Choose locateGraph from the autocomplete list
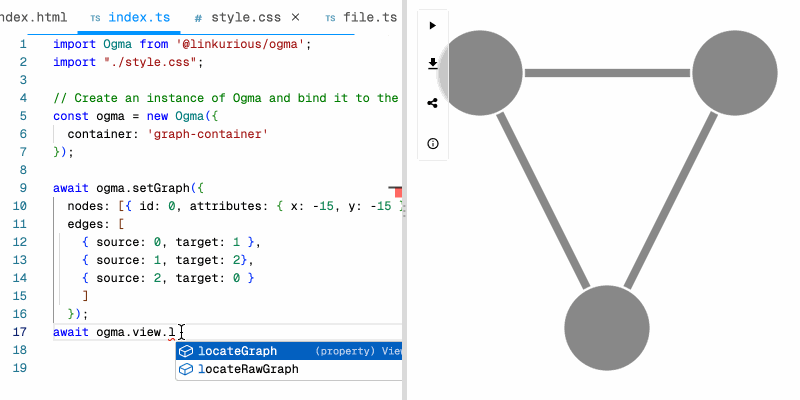This screenshot has height=400, width=800. (238, 351)
